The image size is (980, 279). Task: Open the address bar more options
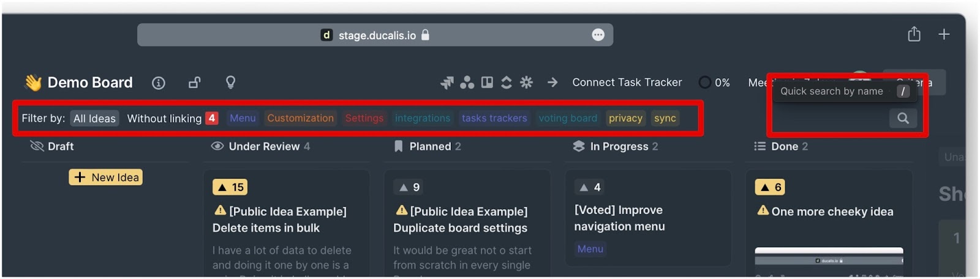598,35
